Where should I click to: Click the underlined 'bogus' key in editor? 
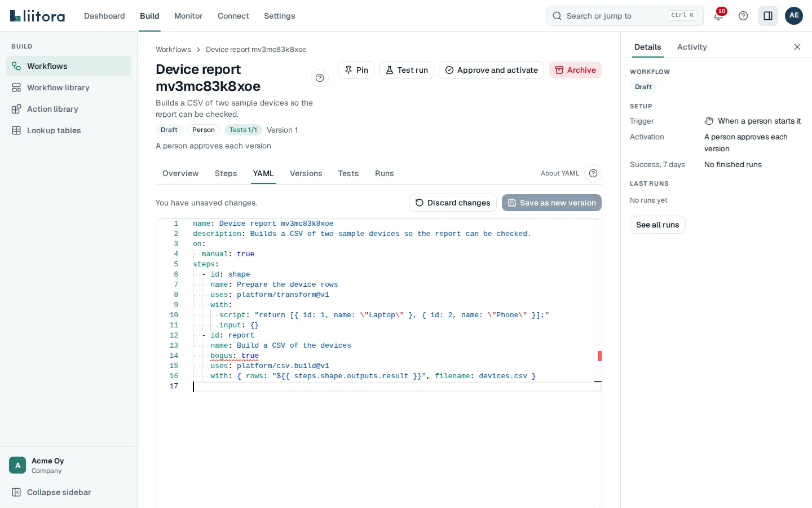click(x=222, y=356)
